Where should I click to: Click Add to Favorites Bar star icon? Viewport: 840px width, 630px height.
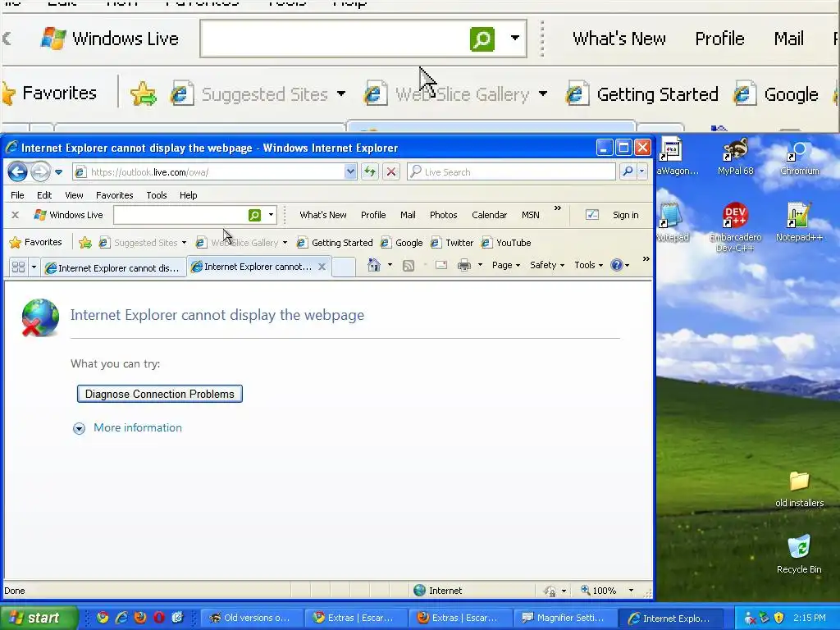pos(85,243)
